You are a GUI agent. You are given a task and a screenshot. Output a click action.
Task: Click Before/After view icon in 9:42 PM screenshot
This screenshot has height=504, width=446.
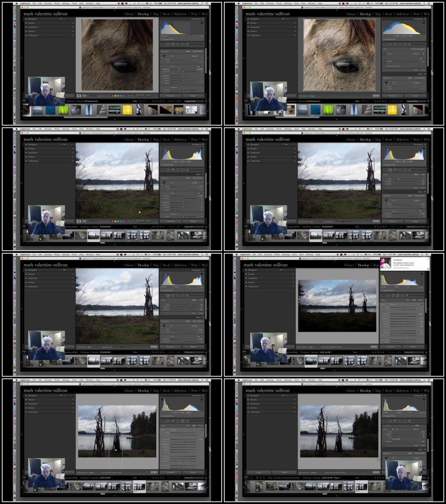84,96
